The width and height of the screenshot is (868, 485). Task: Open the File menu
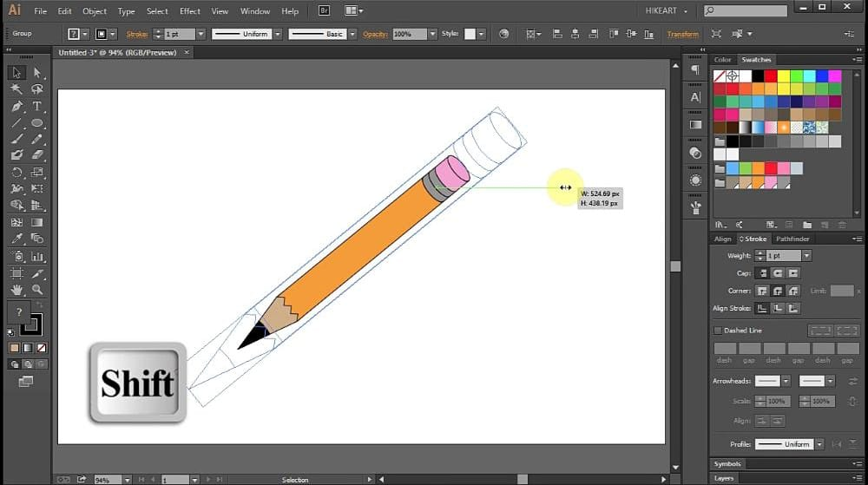pos(41,11)
